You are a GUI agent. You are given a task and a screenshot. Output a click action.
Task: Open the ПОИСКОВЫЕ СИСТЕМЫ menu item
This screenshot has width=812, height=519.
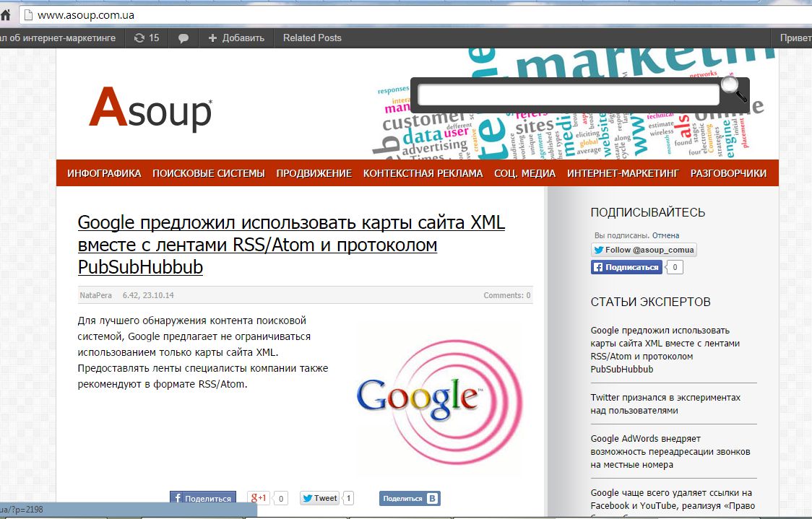point(209,173)
